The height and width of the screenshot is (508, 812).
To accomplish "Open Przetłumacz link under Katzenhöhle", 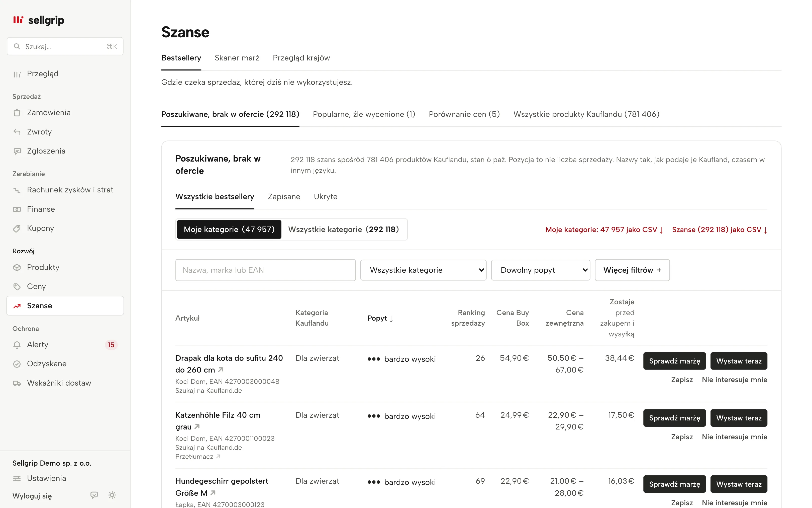I will pos(198,457).
